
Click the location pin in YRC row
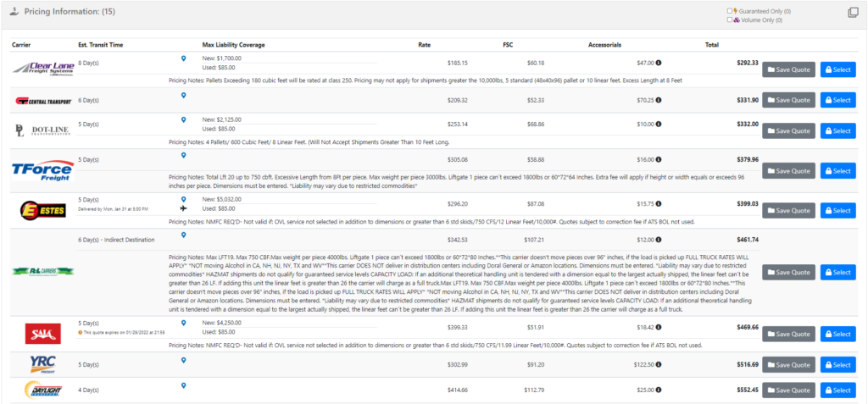[x=184, y=360]
